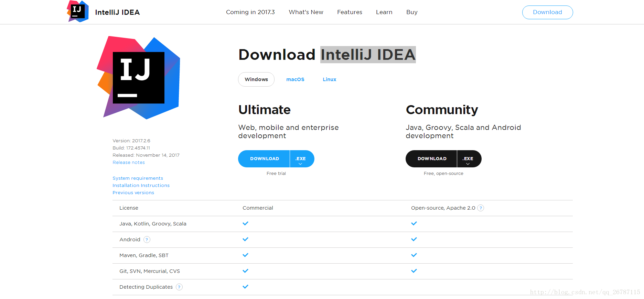The image size is (644, 299).
Task: Click the Free trial label
Action: click(x=276, y=174)
